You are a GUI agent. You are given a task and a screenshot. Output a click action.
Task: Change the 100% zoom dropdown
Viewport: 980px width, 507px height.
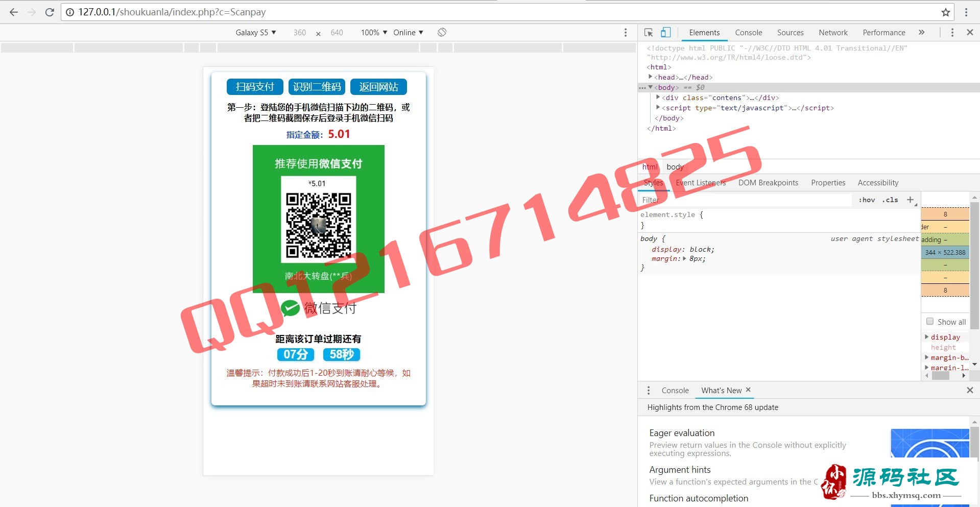coord(374,32)
